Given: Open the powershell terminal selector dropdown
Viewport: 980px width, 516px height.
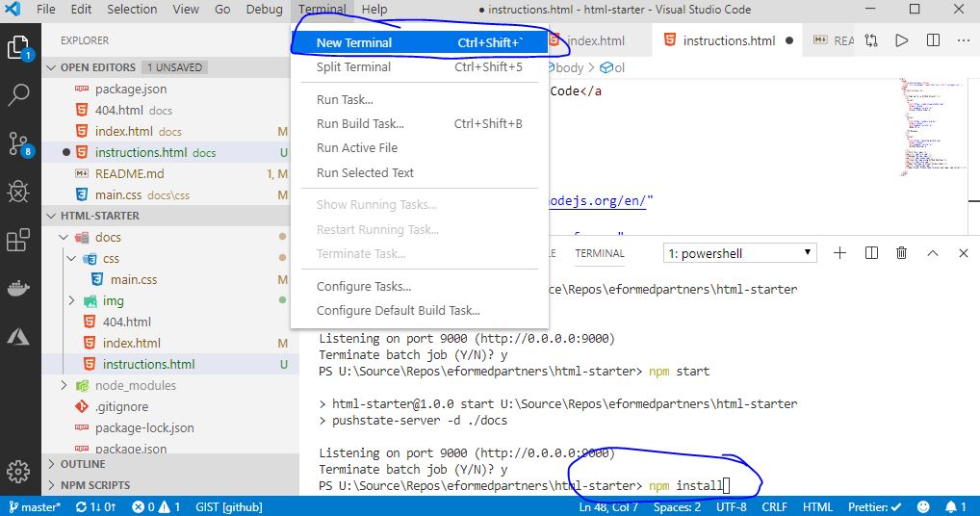Looking at the screenshot, I should 740,253.
